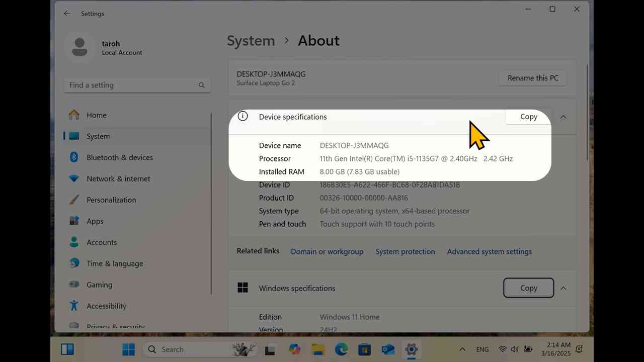Go to Network & internet settings
The height and width of the screenshot is (362, 644).
coord(137,178)
